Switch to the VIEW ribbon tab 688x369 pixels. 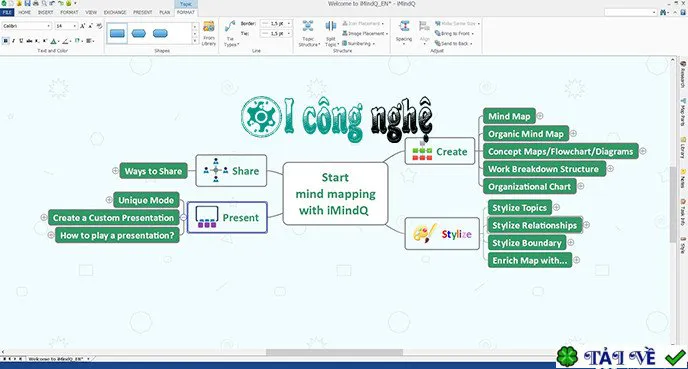(x=91, y=12)
